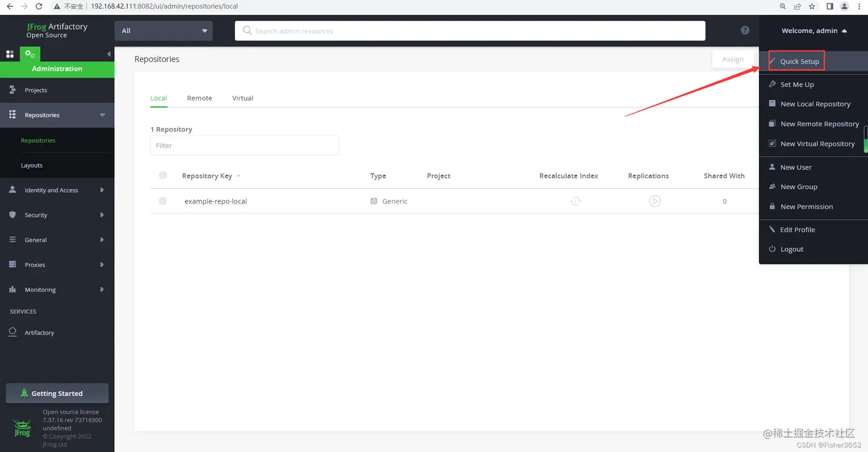Click the browser address bar URL
868x452 pixels.
(x=164, y=6)
